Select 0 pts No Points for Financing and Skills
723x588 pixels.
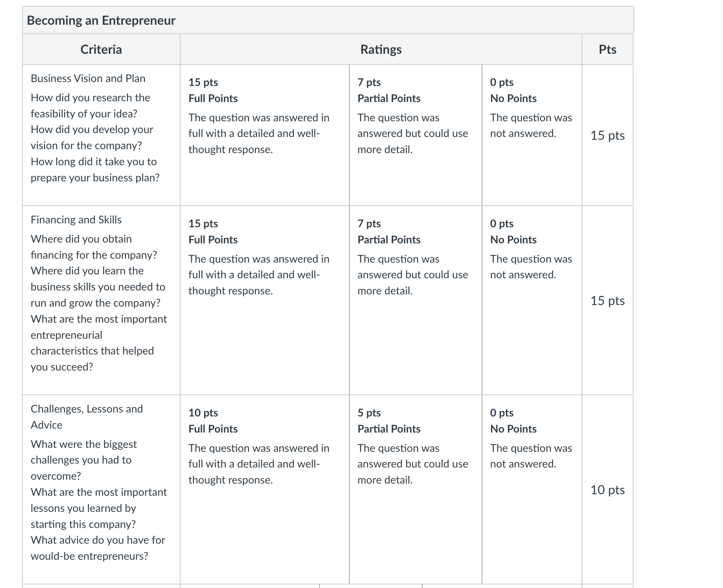532,300
